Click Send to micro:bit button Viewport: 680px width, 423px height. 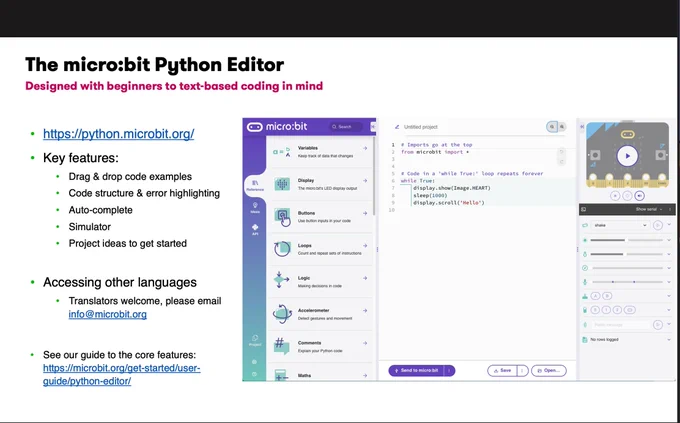pos(416,371)
